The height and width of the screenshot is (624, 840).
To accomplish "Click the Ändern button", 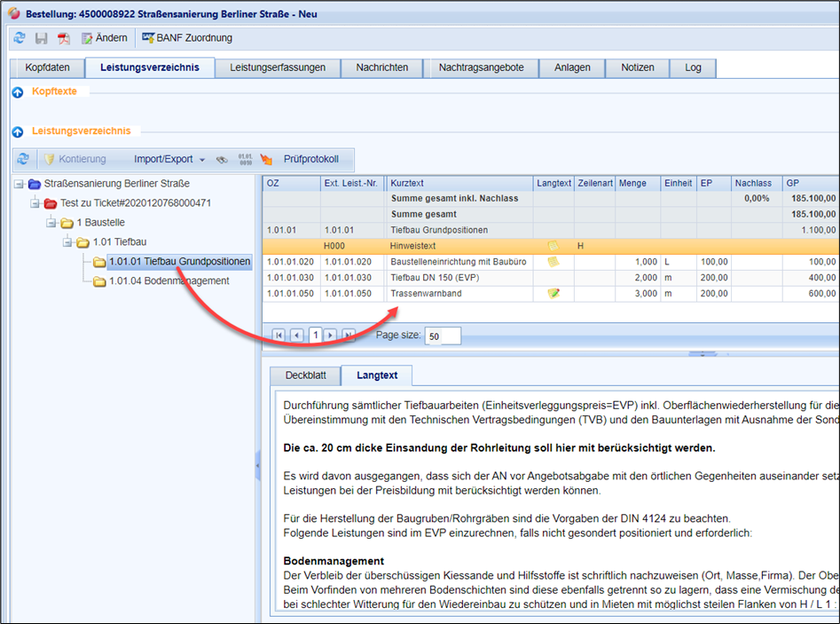I will click(104, 38).
